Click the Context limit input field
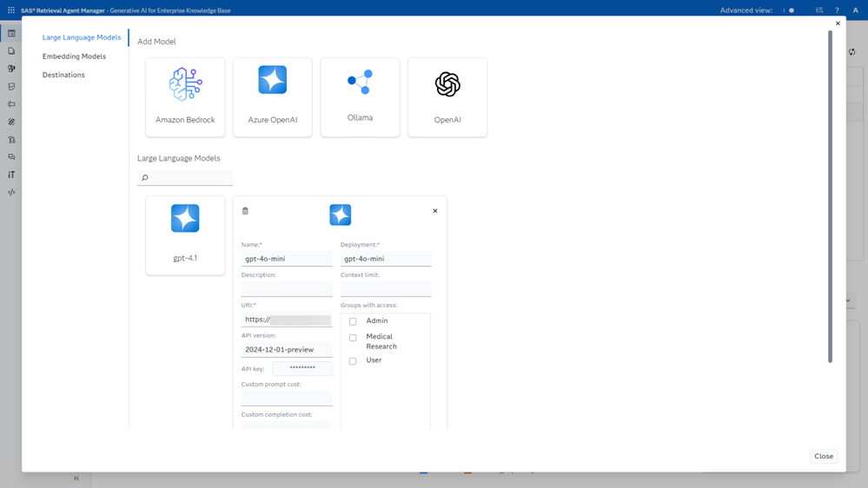Screen dimensions: 868x488 coord(386,289)
